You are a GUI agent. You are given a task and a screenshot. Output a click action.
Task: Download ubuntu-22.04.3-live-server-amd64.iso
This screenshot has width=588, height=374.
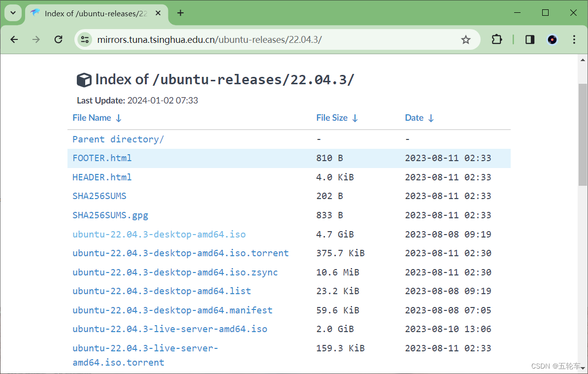[170, 329]
